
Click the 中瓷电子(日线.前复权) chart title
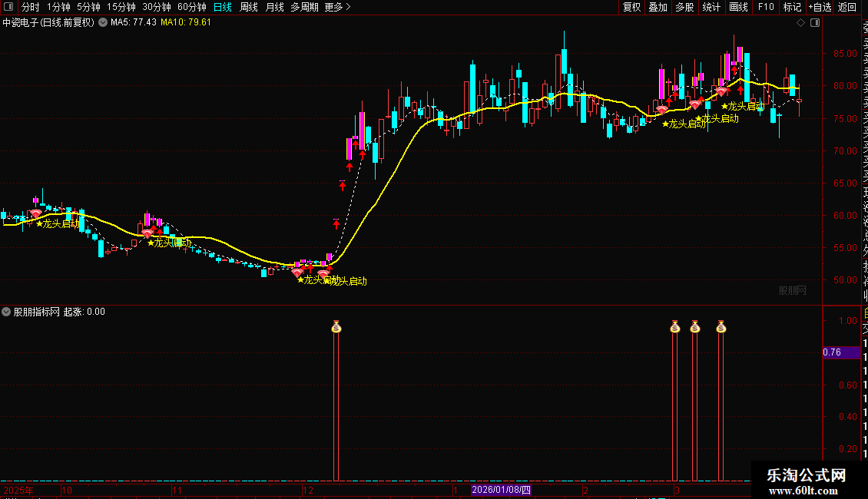click(x=48, y=23)
